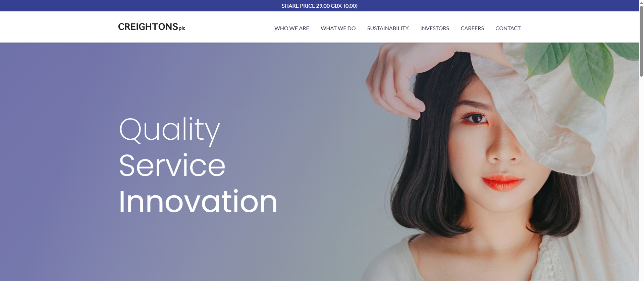
Task: Visit the Careers page
Action: pyautogui.click(x=472, y=28)
